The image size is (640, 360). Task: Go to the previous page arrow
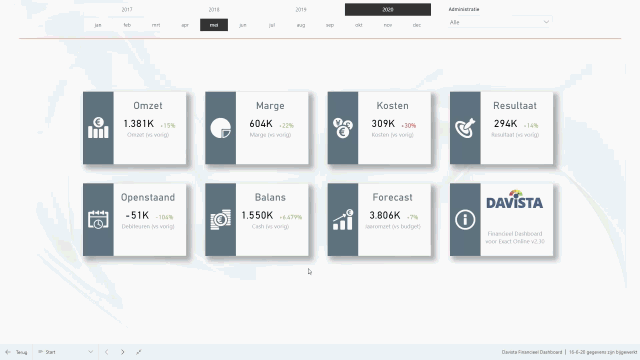107,352
